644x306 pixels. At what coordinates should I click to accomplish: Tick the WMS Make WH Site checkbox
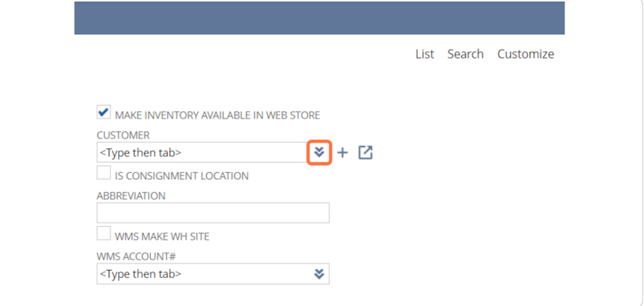tap(103, 233)
